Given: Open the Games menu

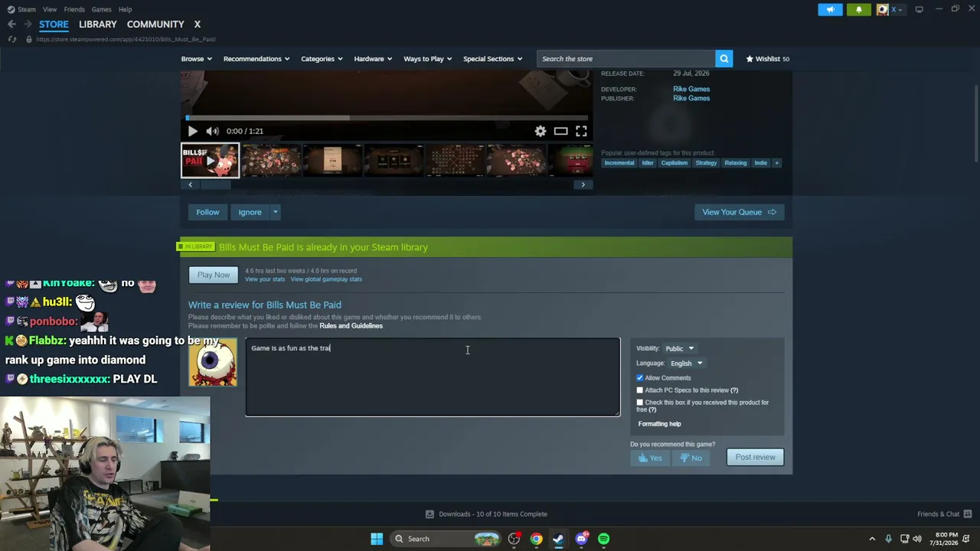Looking at the screenshot, I should [101, 9].
